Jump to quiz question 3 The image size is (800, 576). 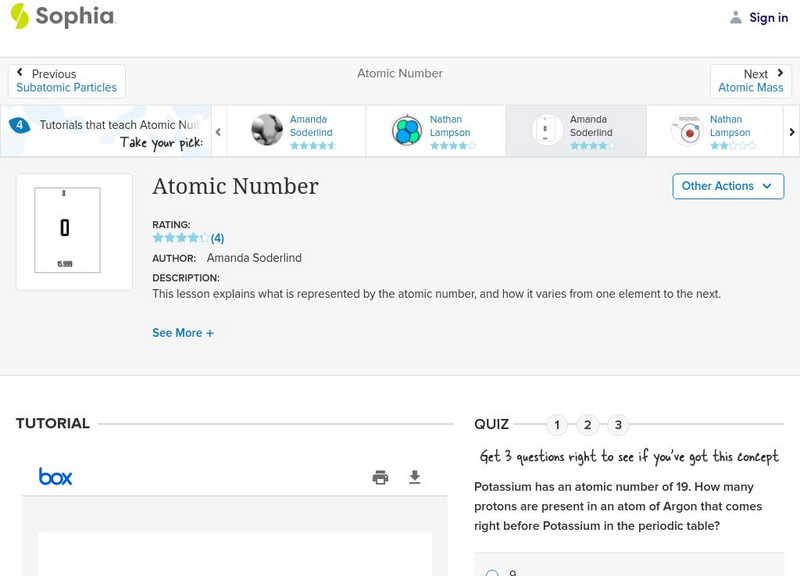tap(619, 425)
